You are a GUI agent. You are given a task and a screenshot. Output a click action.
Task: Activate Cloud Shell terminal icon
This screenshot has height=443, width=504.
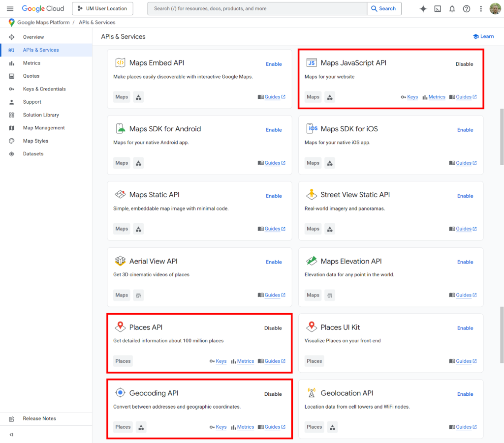tap(438, 8)
